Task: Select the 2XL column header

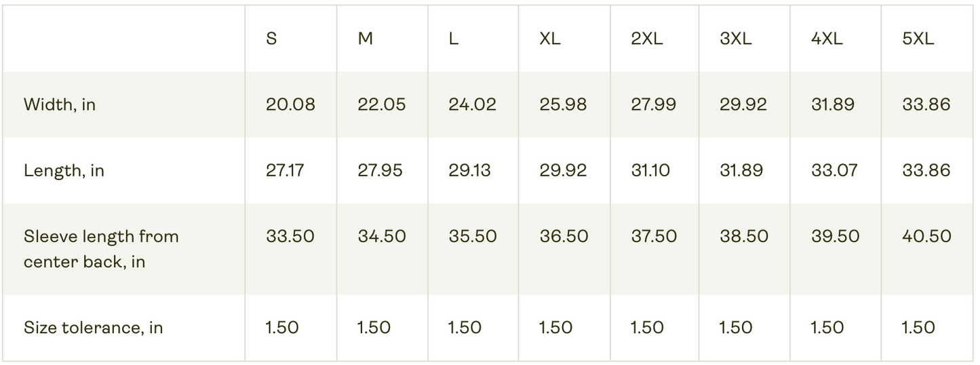Action: pyautogui.click(x=646, y=39)
